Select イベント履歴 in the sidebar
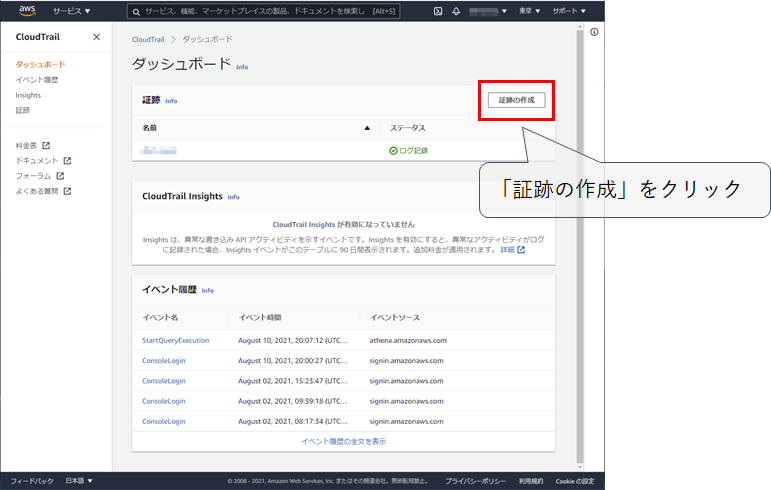The height and width of the screenshot is (490, 771). click(37, 79)
